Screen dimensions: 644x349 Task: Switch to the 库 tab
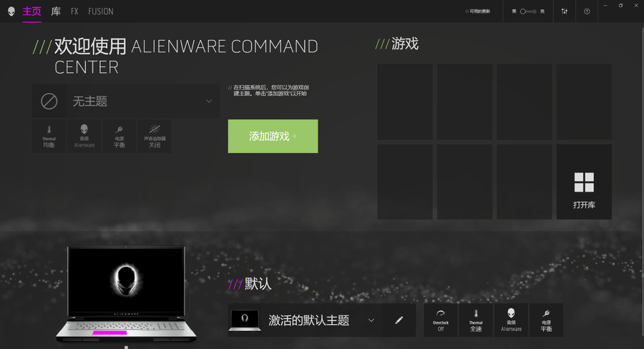point(56,11)
